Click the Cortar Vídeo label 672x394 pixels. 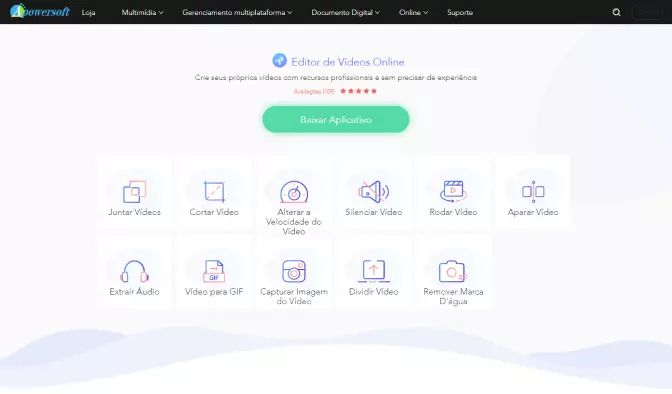point(214,212)
